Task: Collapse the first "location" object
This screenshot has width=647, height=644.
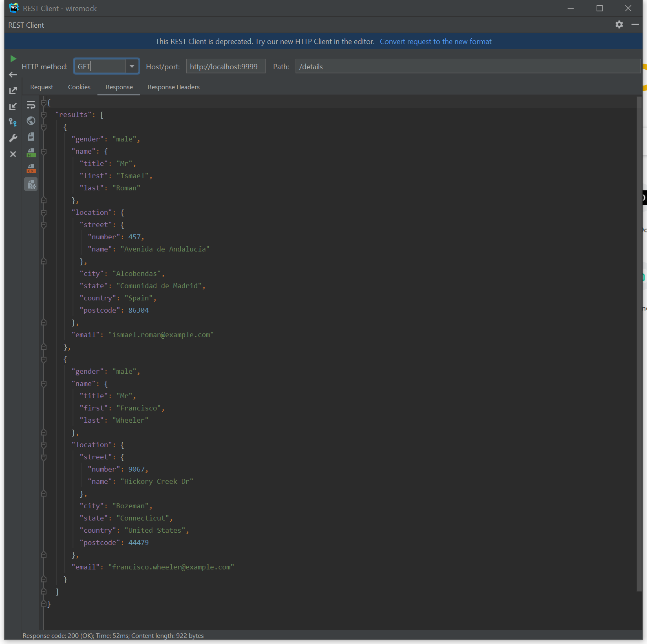Action: (x=44, y=213)
